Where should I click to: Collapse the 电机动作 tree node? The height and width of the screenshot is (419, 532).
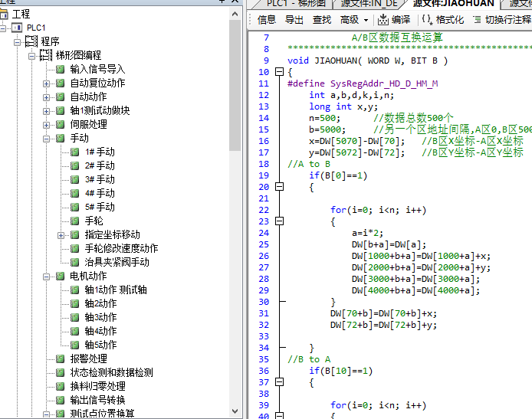tap(46, 276)
